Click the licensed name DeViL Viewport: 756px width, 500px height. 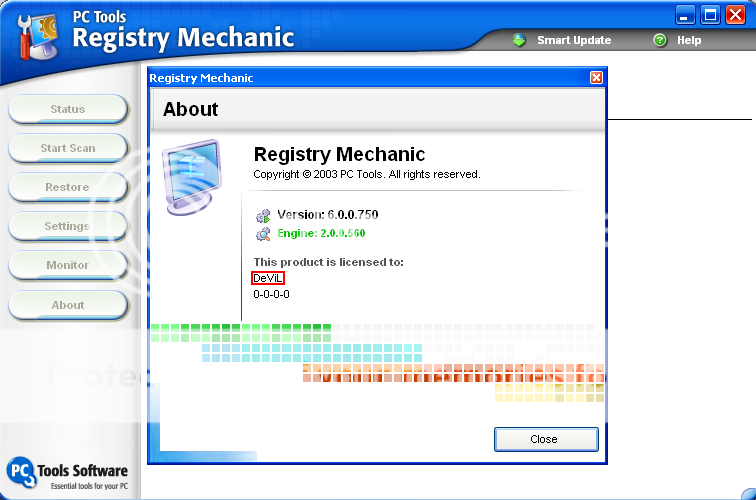(x=268, y=278)
